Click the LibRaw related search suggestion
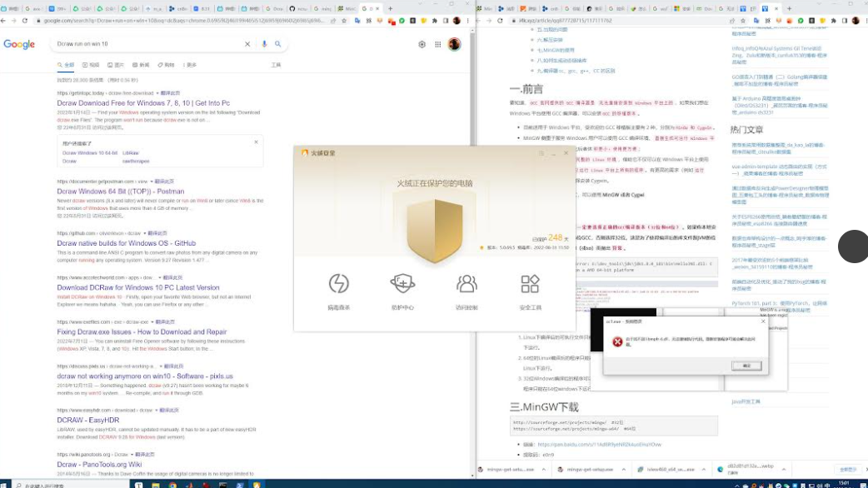Screen dimensions: 868x488 (131, 152)
